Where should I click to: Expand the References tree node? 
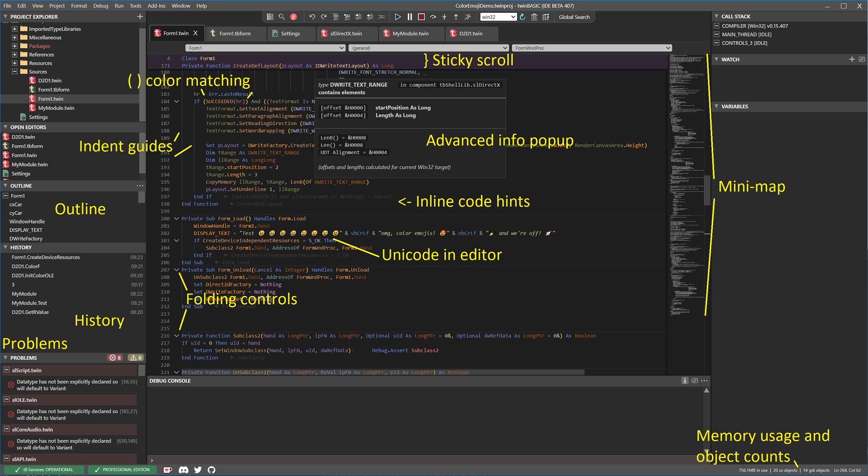tap(15, 55)
